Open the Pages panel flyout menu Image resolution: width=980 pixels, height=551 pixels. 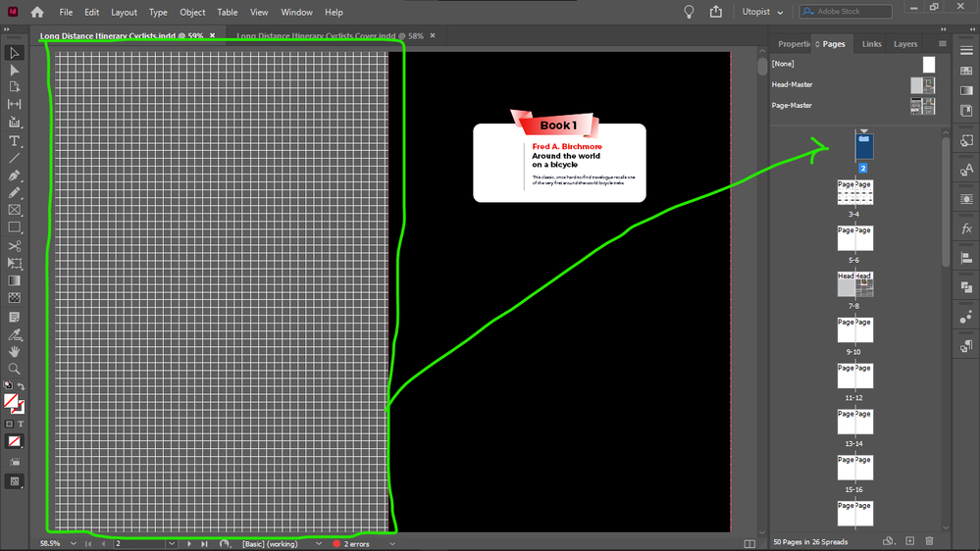[x=943, y=44]
